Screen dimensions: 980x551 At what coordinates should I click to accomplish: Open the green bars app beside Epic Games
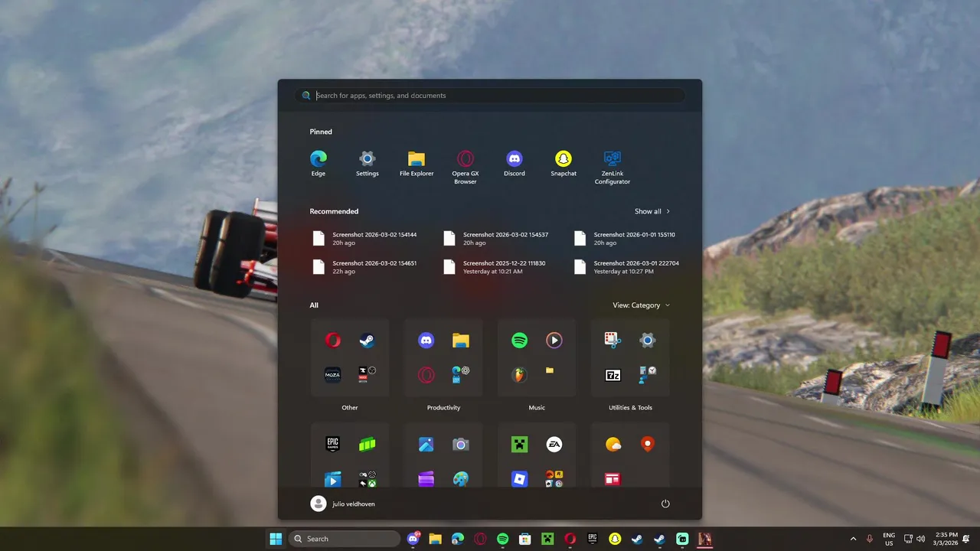[367, 445]
